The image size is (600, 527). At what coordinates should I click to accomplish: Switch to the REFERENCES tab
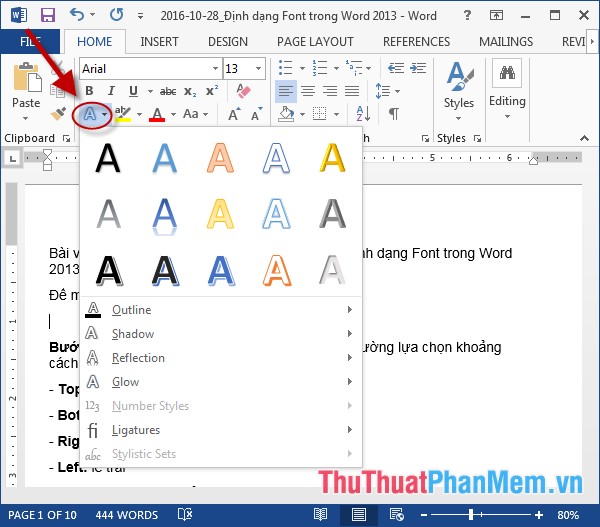(x=416, y=41)
